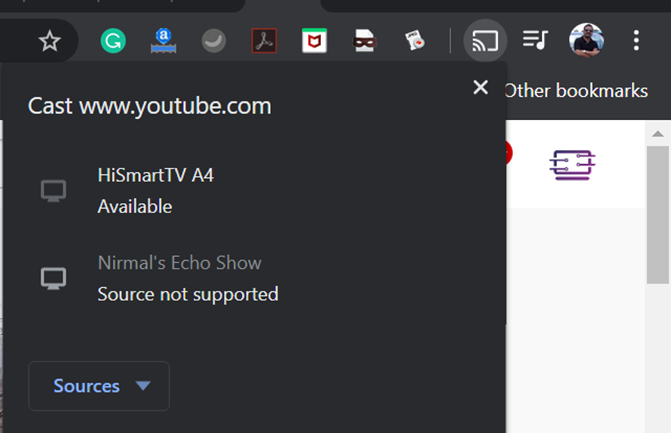Image resolution: width=671 pixels, height=433 pixels.
Task: Click the JPEG image extension icon
Action: [x=416, y=41]
